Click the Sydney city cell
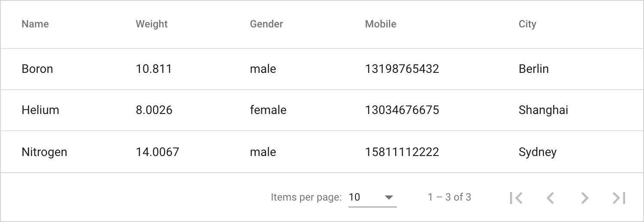 538,152
